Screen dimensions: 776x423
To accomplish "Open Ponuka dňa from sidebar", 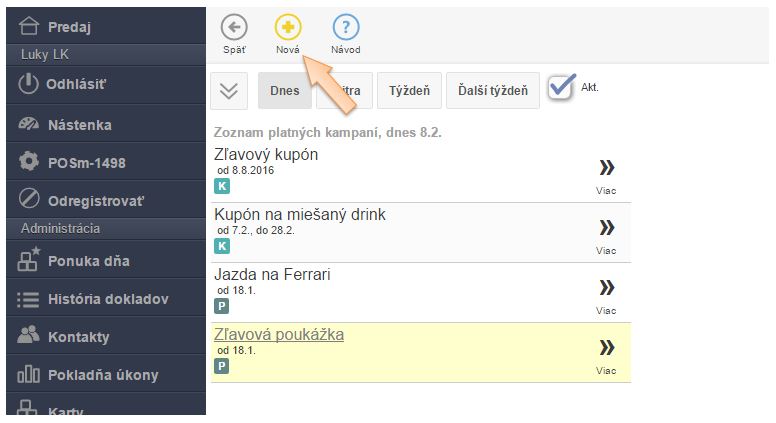I will 88,261.
